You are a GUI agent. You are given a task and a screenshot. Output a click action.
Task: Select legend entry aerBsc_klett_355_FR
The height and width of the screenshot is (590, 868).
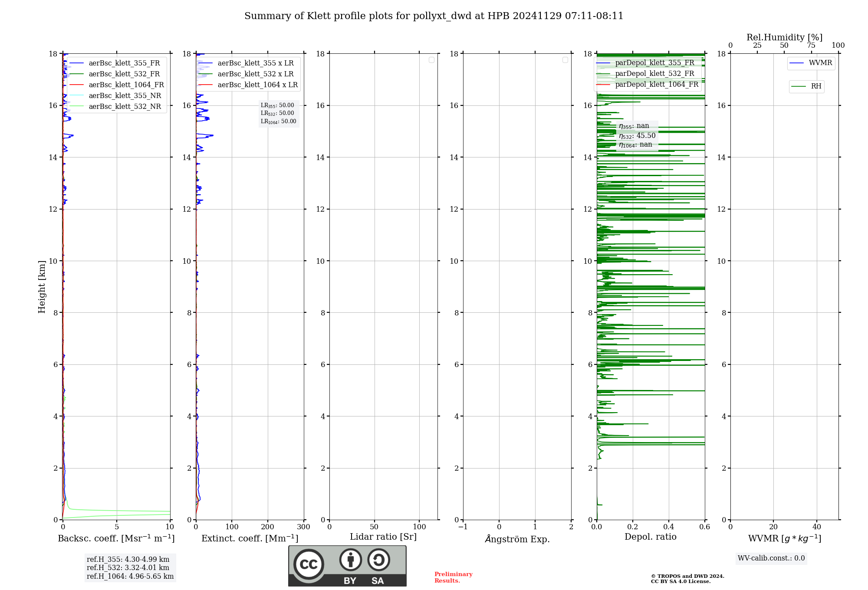coord(115,63)
